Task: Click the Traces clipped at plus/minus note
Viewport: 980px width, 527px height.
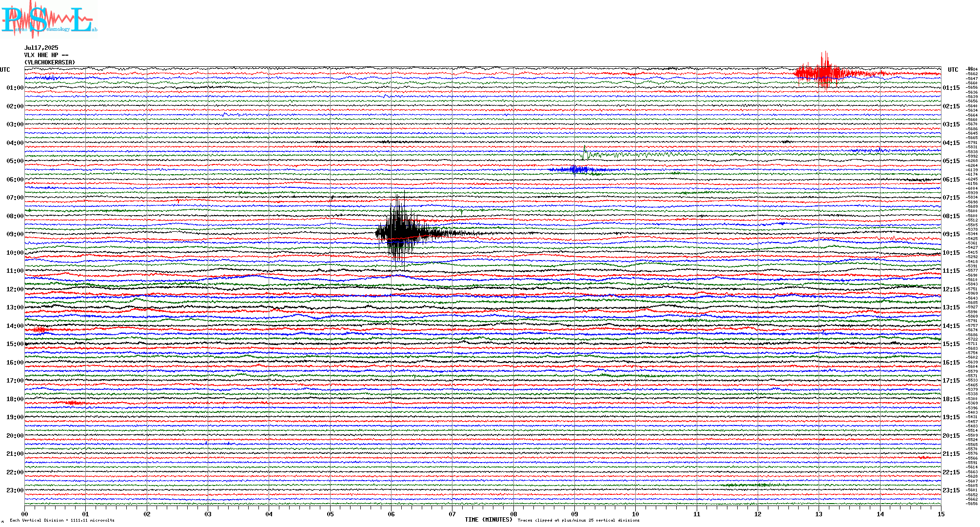Action: tap(578, 520)
